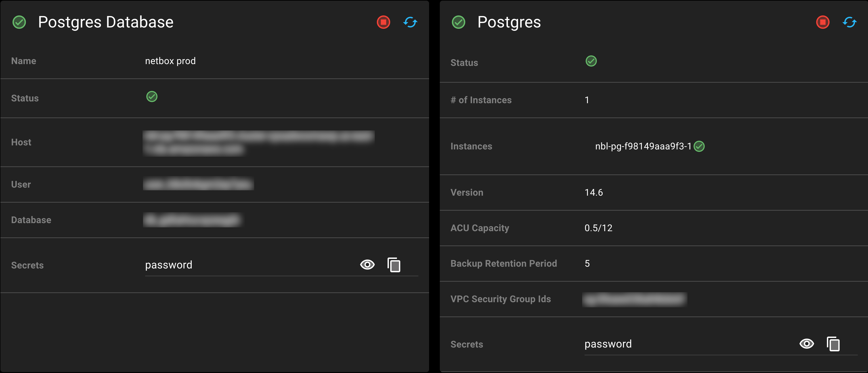The image size is (868, 373).
Task: Click the Status row checkmark under netbox prod
Action: 152,97
